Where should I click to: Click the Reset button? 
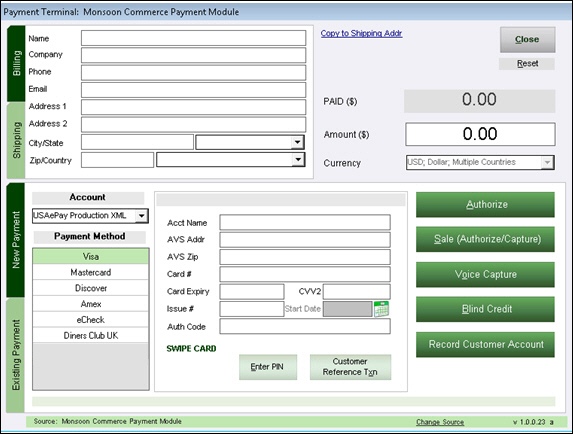(x=527, y=64)
